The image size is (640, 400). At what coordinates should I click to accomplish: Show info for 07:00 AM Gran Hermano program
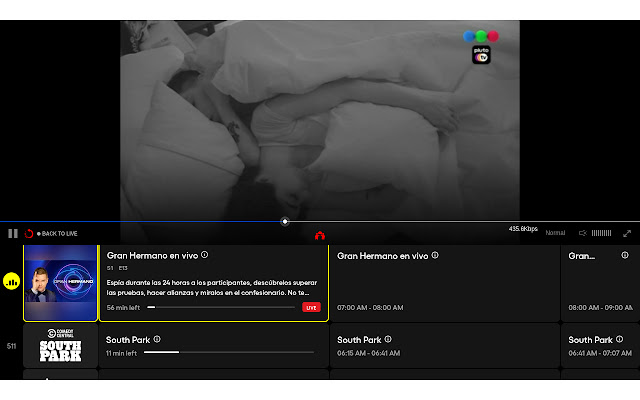pos(435,255)
